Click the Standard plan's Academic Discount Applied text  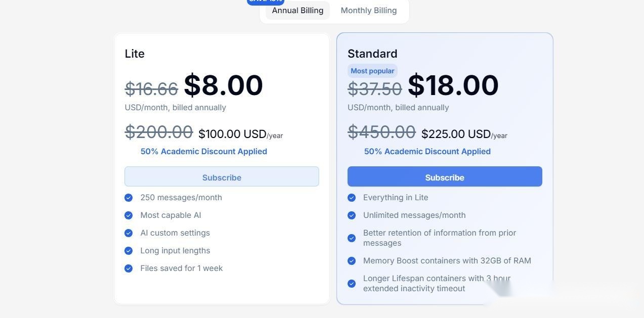coord(427,151)
